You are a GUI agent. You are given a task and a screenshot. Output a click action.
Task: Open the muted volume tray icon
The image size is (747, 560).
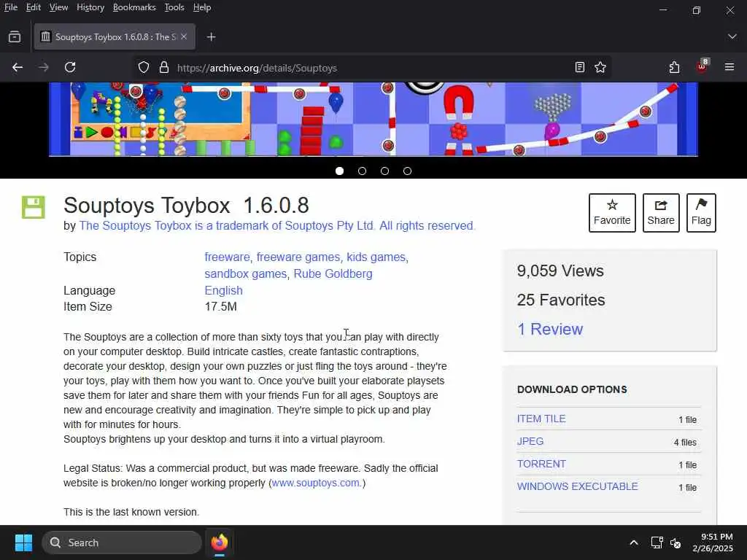676,542
